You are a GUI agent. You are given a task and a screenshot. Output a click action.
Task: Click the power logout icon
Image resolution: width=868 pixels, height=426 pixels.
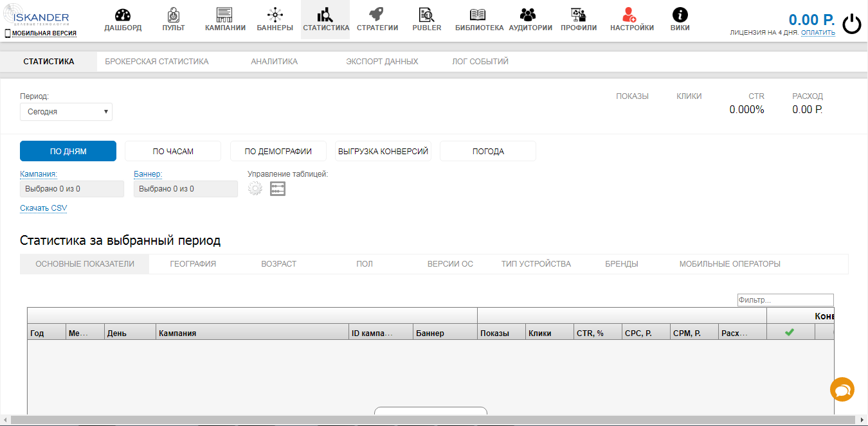tap(851, 24)
